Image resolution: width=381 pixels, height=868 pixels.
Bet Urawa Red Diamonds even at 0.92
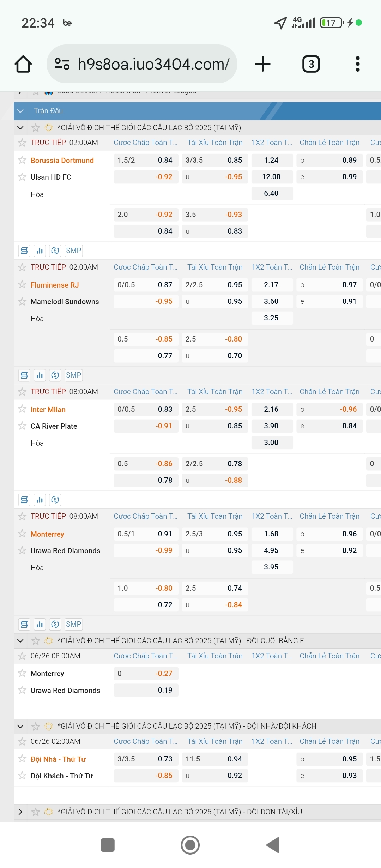point(329,550)
